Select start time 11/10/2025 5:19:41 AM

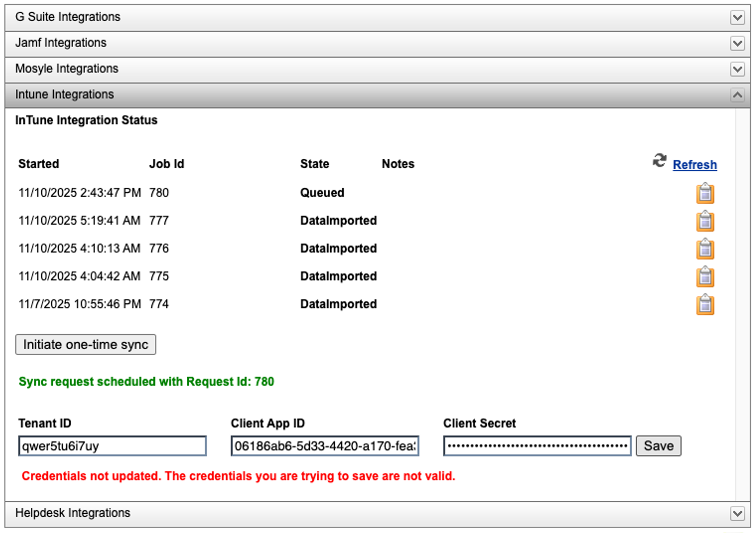pos(79,220)
